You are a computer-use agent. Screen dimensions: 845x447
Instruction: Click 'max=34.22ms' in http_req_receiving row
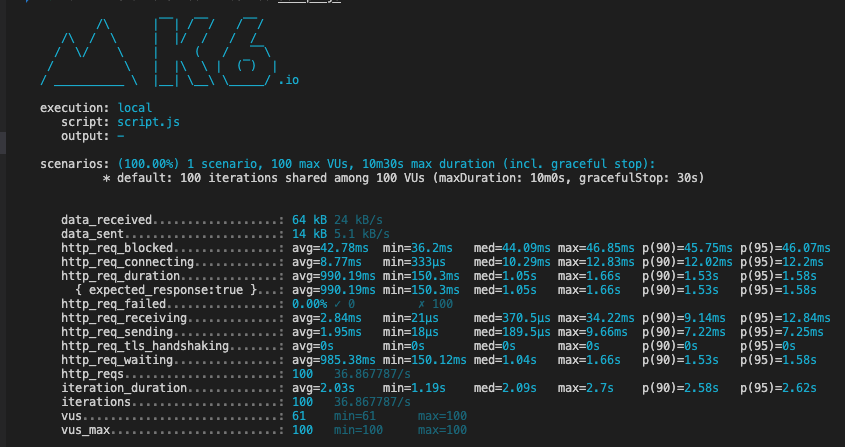[x=596, y=318]
